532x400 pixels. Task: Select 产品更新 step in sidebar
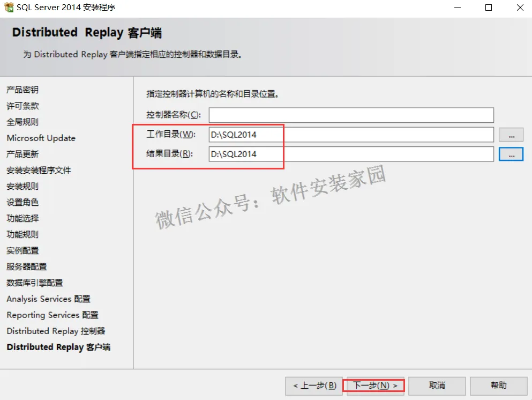[23, 154]
